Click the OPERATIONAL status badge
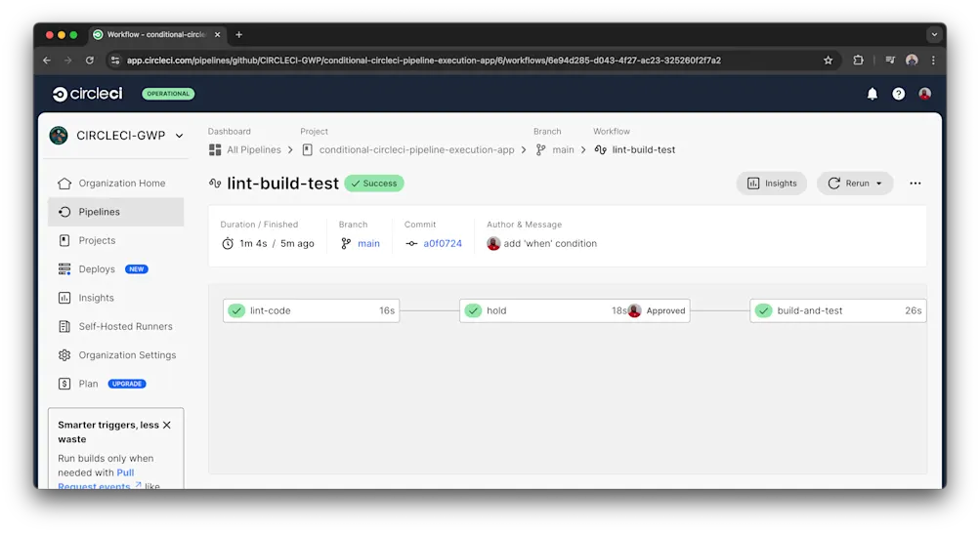This screenshot has width=980, height=533. click(168, 94)
